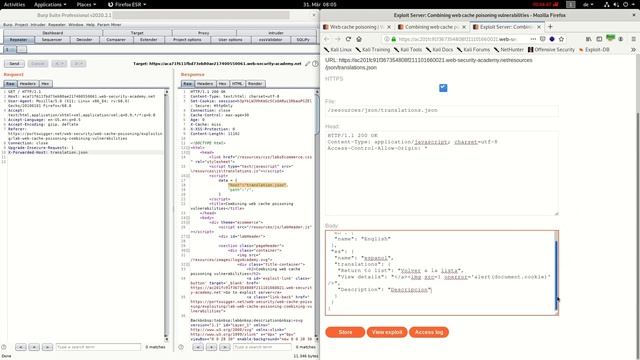Edit the File path field
The image size is (640, 360).
pyautogui.click(x=442, y=110)
